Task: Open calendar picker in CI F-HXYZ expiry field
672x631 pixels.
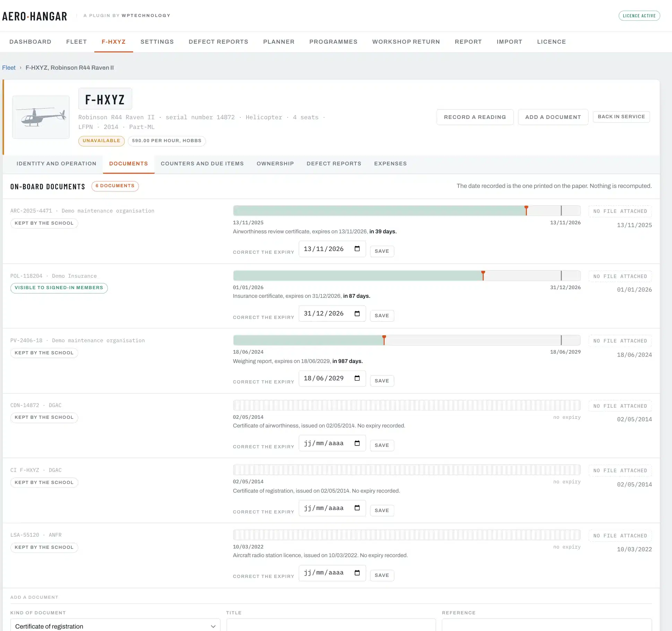Action: tap(357, 508)
